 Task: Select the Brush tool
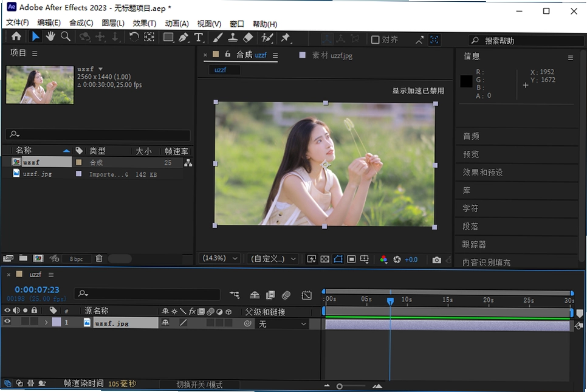point(218,38)
